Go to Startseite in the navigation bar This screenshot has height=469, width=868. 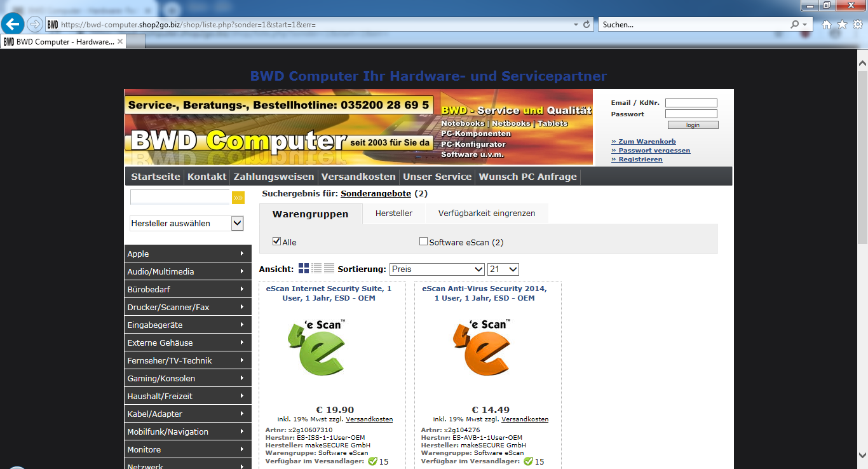(156, 177)
